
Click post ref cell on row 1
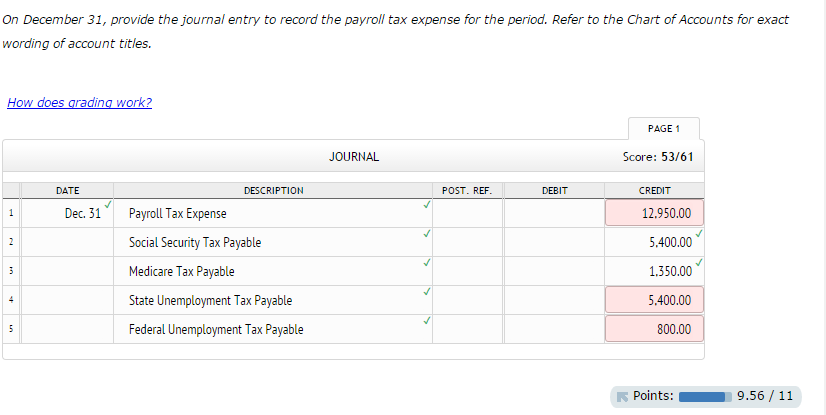coord(467,213)
